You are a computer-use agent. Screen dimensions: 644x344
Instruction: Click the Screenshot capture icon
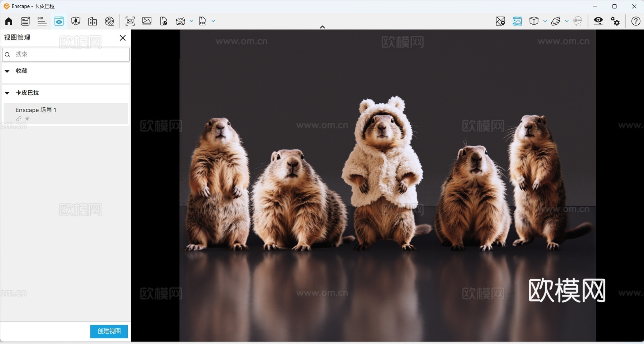(130, 21)
